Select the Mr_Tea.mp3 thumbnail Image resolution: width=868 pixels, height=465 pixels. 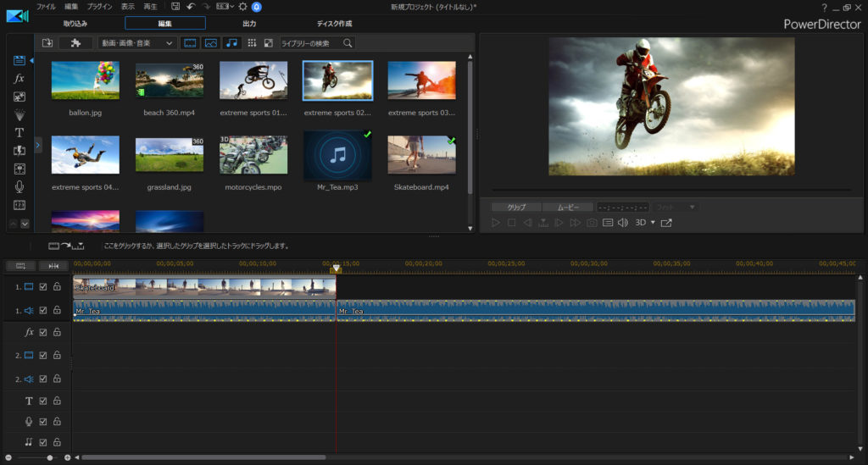(x=337, y=155)
